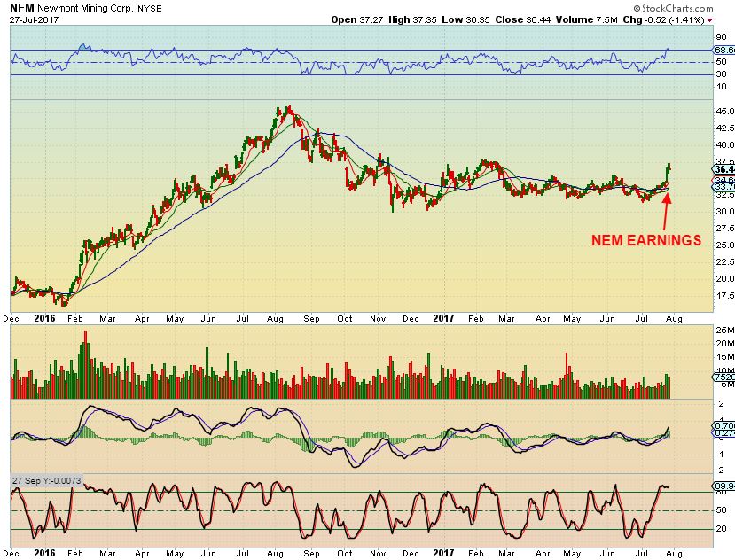Viewport: 735px width, 560px height.
Task: Click the 90 level on the RSI axis
Action: (721, 37)
